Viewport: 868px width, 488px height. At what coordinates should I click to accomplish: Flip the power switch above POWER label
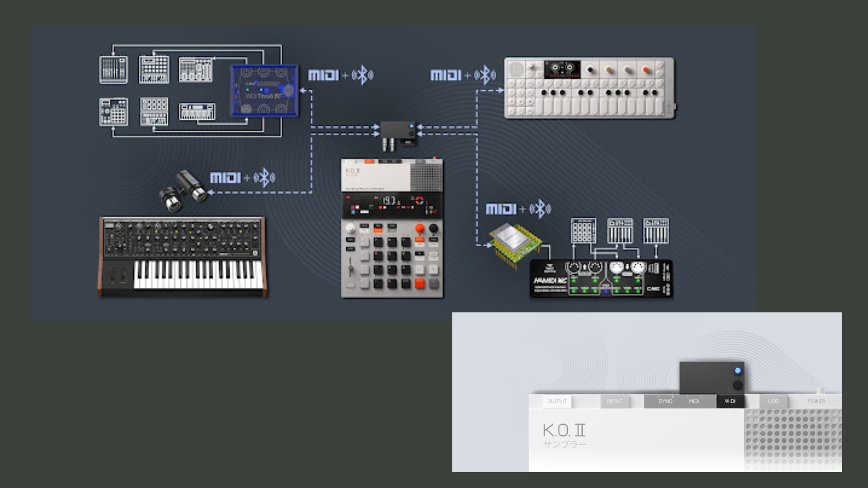pyautogui.click(x=820, y=390)
